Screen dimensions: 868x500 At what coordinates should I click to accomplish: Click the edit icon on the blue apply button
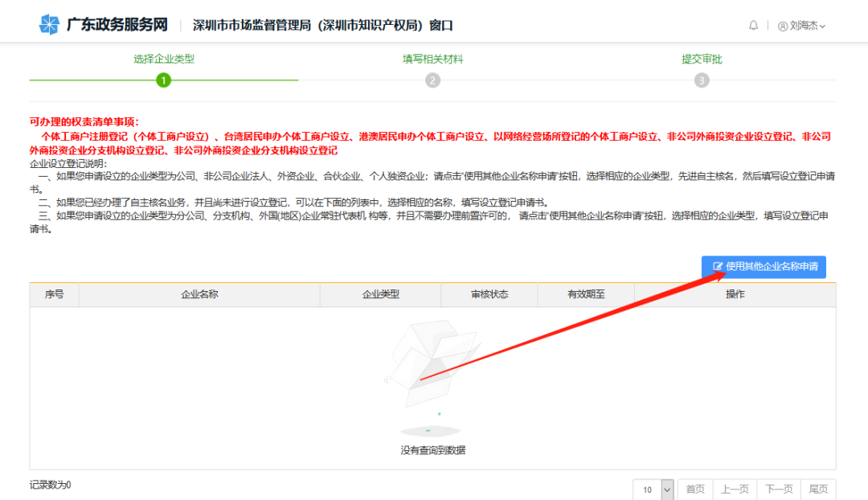[x=718, y=267]
